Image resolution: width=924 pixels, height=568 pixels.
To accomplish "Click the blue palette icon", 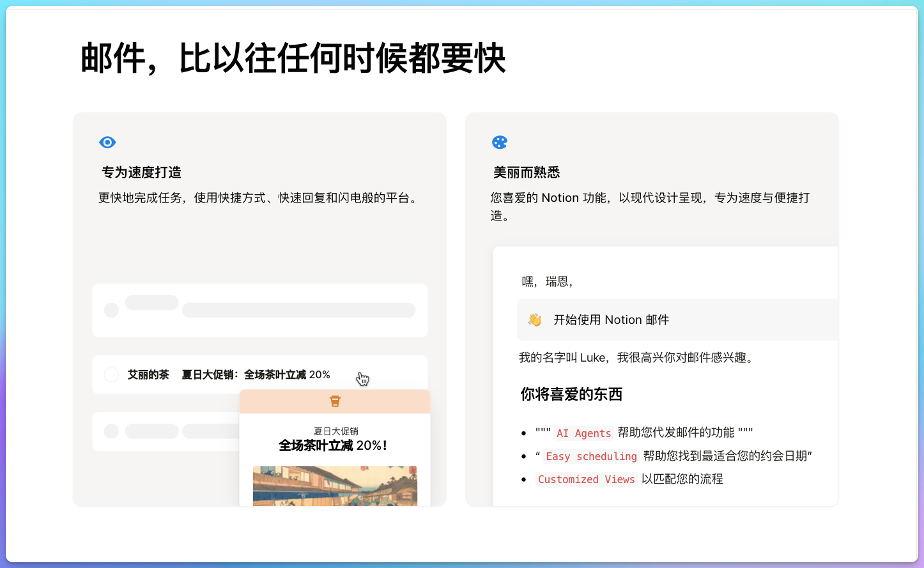I will point(500,142).
